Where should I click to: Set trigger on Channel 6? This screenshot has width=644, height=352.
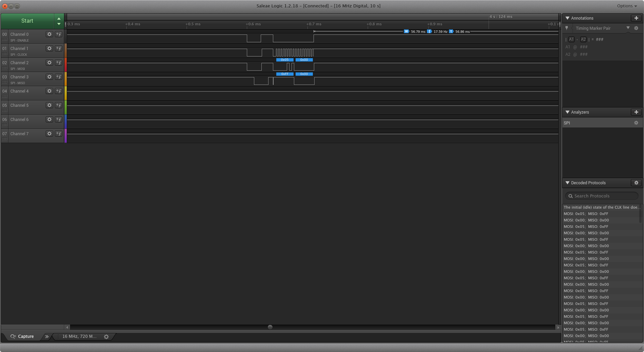pos(59,119)
